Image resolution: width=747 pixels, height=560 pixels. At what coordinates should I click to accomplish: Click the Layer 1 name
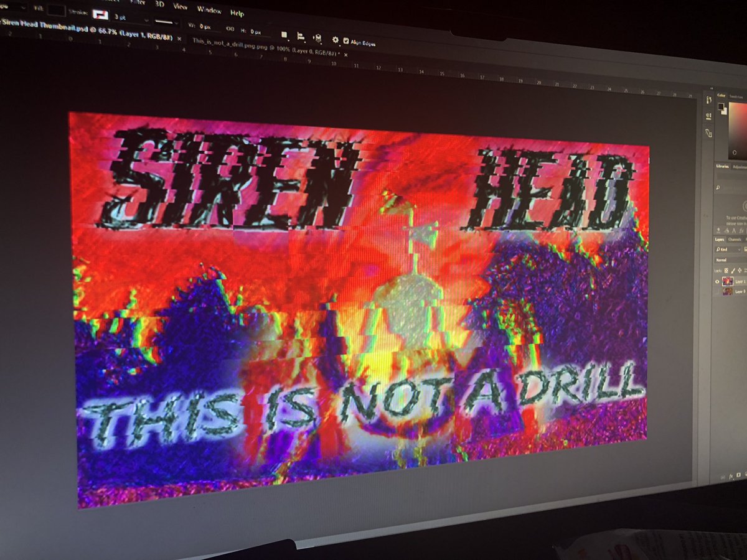click(741, 281)
